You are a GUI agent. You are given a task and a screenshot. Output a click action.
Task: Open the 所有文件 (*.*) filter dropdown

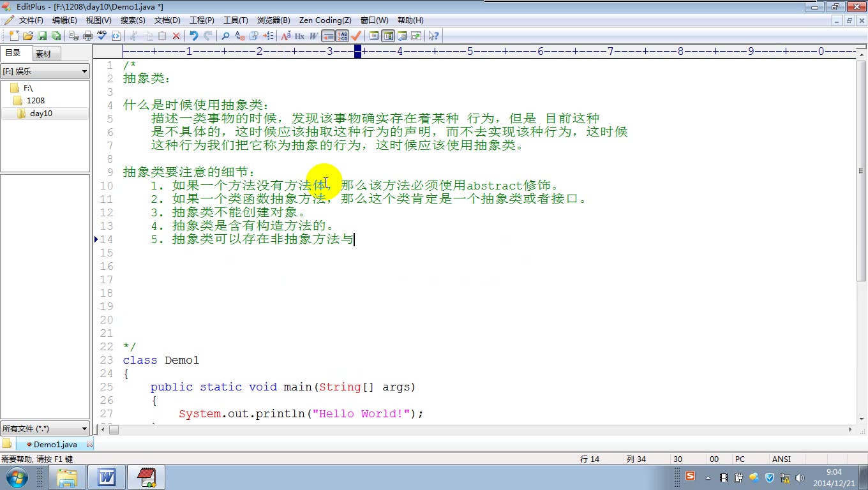click(x=45, y=429)
